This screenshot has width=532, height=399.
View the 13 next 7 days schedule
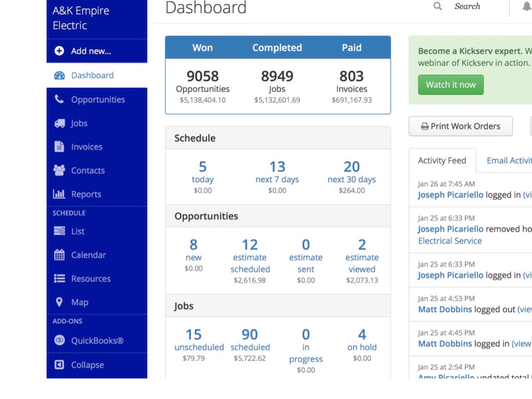[277, 172]
